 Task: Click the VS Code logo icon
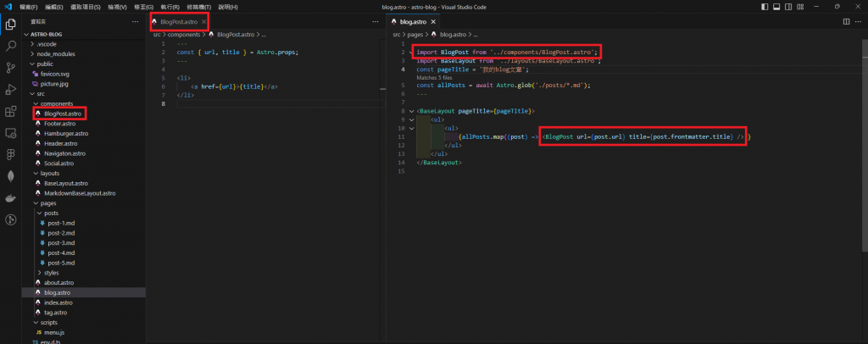tap(8, 7)
